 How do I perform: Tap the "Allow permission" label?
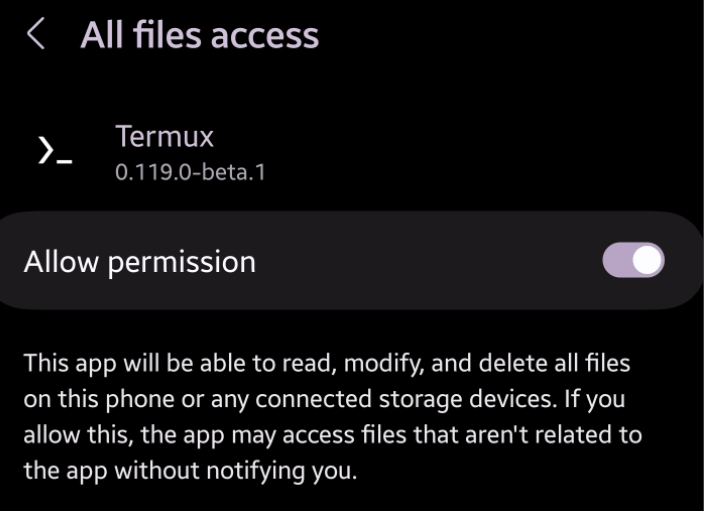[x=140, y=262]
